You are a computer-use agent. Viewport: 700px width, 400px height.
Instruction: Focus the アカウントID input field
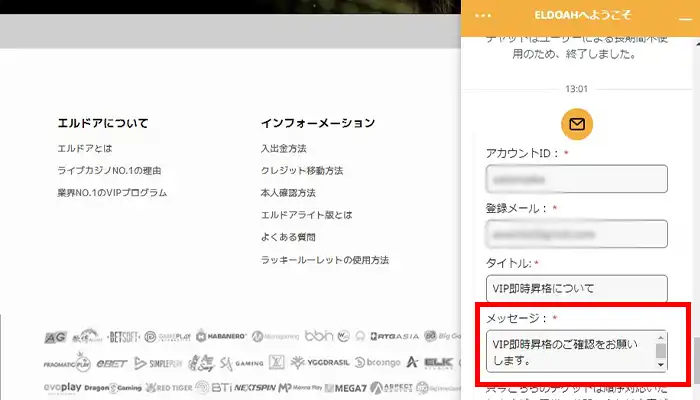[577, 179]
